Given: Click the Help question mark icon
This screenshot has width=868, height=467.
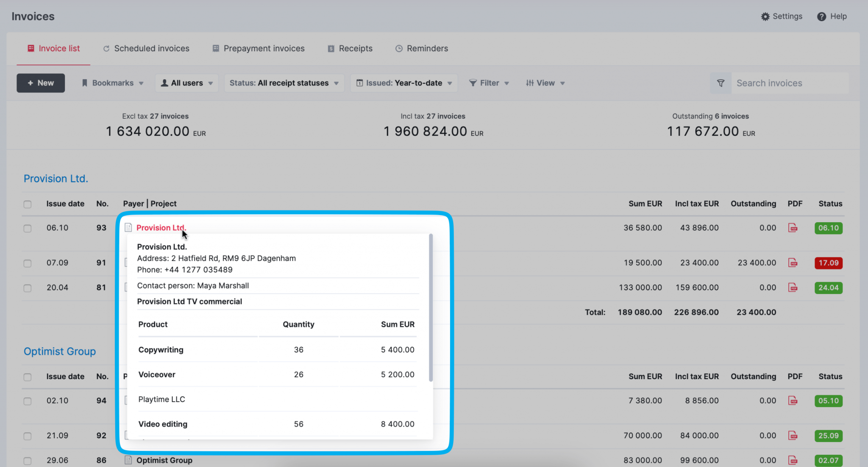Looking at the screenshot, I should pyautogui.click(x=822, y=16).
